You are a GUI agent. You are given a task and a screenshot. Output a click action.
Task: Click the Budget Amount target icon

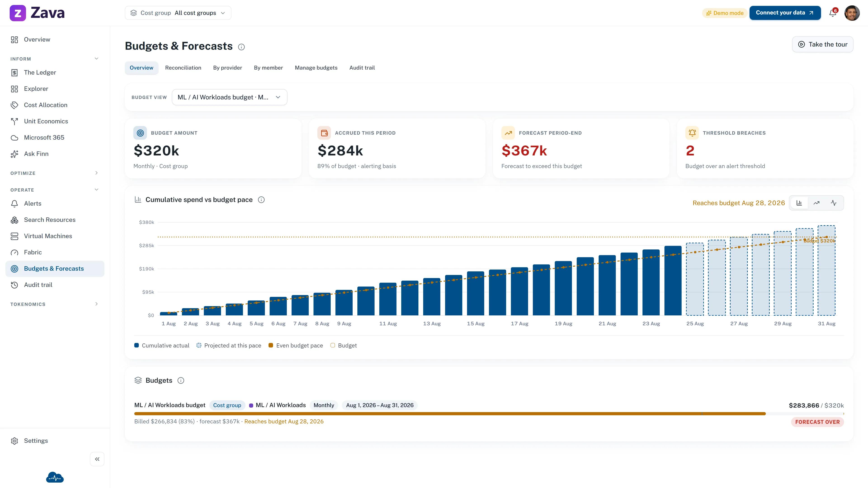140,133
